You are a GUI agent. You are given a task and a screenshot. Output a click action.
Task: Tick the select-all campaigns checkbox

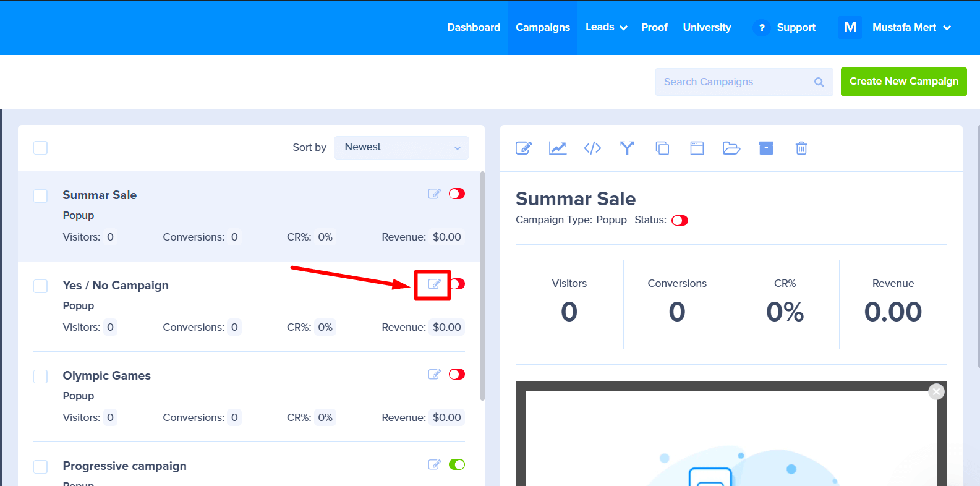(41, 148)
